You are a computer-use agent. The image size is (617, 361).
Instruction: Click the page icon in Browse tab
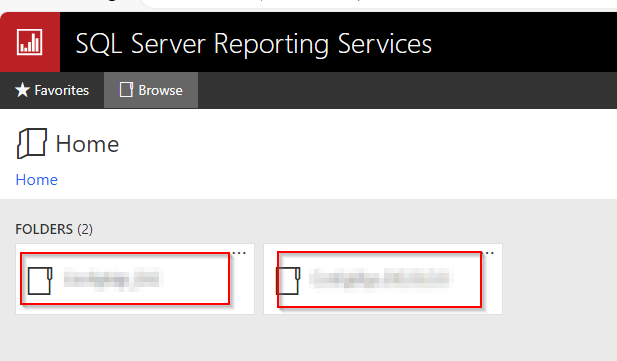pos(126,90)
